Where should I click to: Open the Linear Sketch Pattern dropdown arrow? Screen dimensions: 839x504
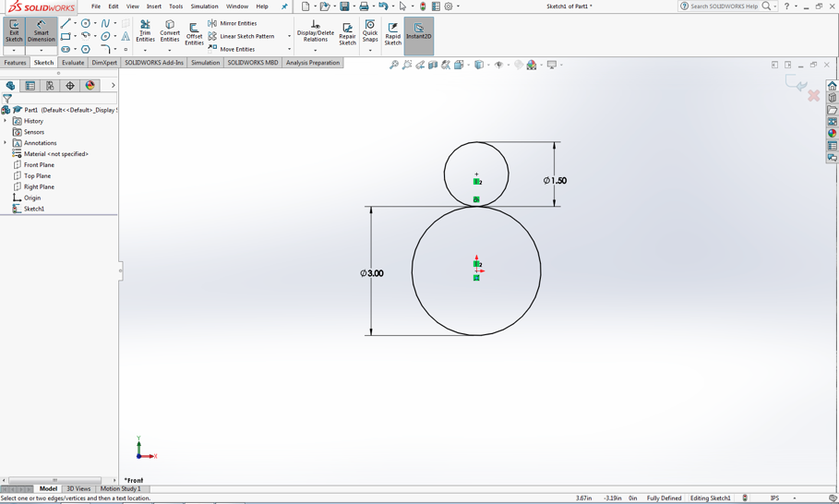click(x=290, y=36)
